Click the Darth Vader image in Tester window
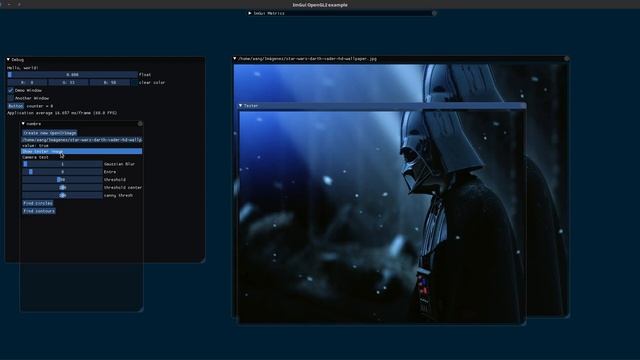The width and height of the screenshot is (640, 360). pyautogui.click(x=381, y=216)
